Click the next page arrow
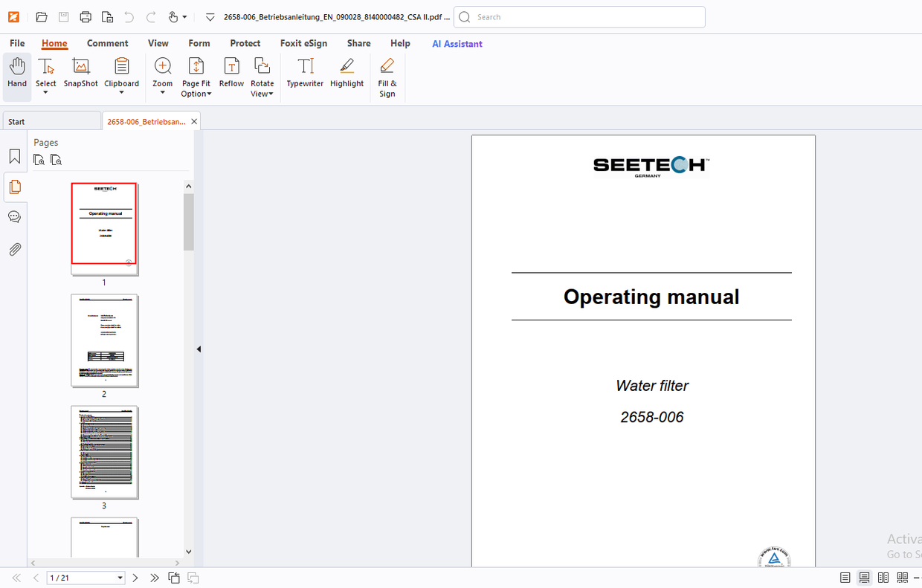Screen dimensions: 922x588 135,578
